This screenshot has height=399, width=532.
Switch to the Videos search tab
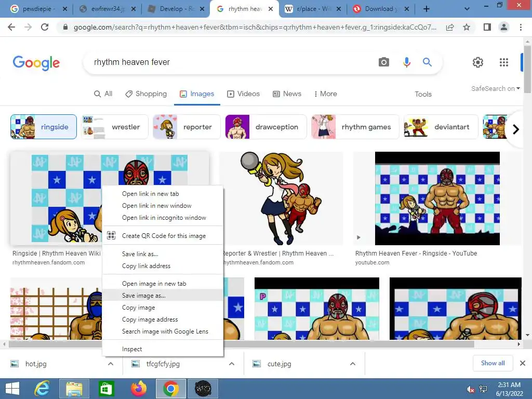click(x=243, y=94)
